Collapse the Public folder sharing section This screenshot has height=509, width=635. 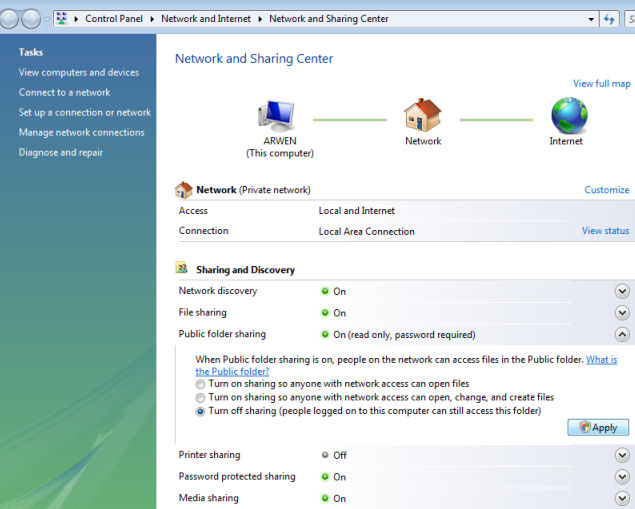(622, 334)
